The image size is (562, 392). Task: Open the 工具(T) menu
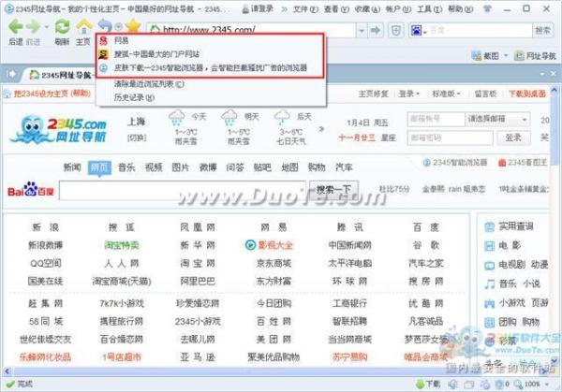pyautogui.click(x=429, y=9)
